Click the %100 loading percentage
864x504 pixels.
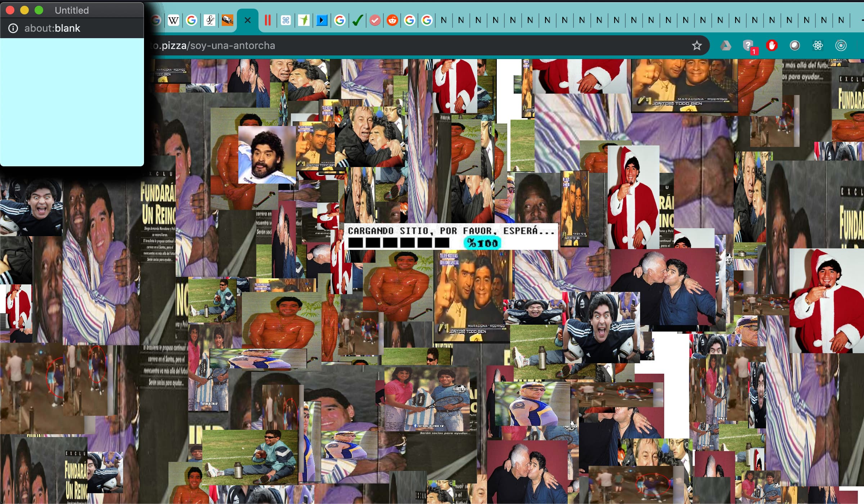[482, 243]
